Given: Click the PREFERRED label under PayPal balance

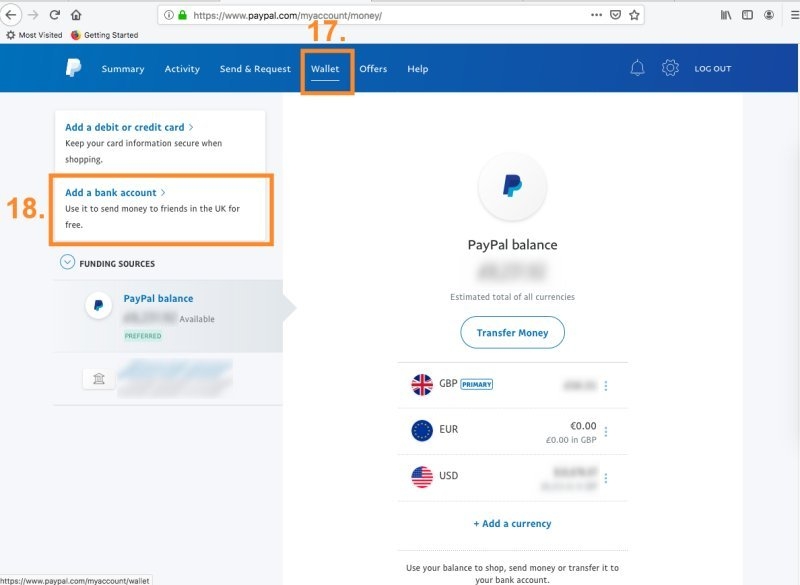Looking at the screenshot, I should point(143,336).
